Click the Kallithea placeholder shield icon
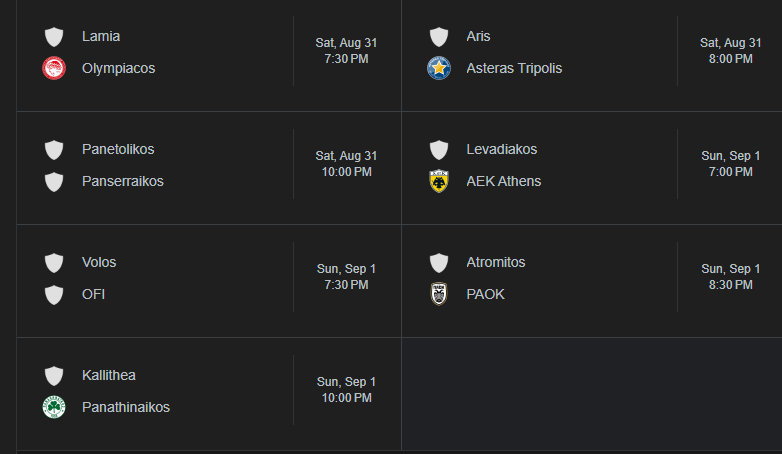This screenshot has height=454, width=782. 54,376
